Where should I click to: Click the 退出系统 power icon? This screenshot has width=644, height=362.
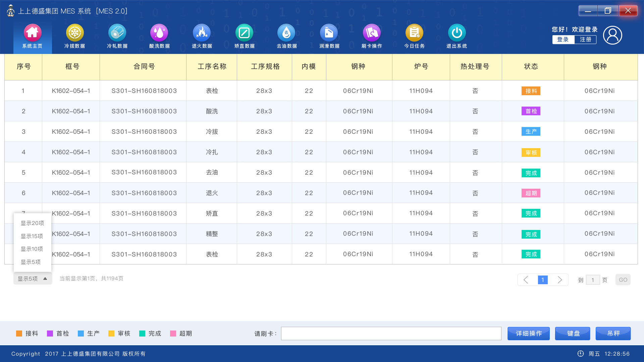coord(457,33)
